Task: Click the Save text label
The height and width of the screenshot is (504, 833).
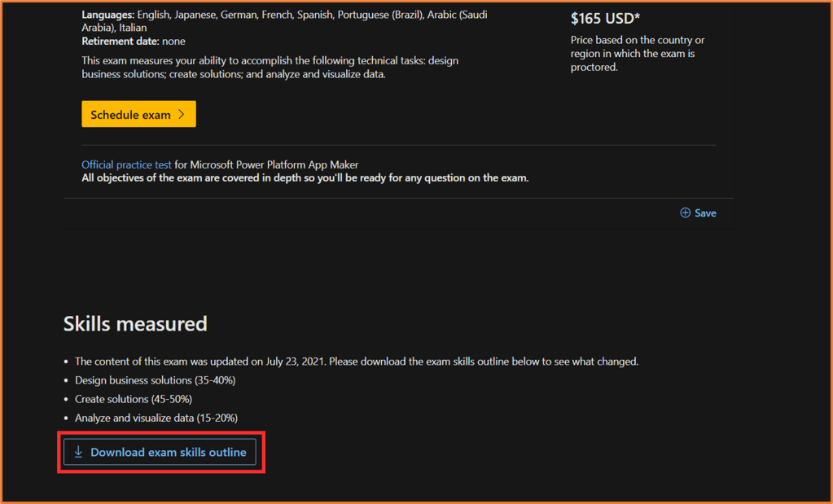Action: [705, 213]
